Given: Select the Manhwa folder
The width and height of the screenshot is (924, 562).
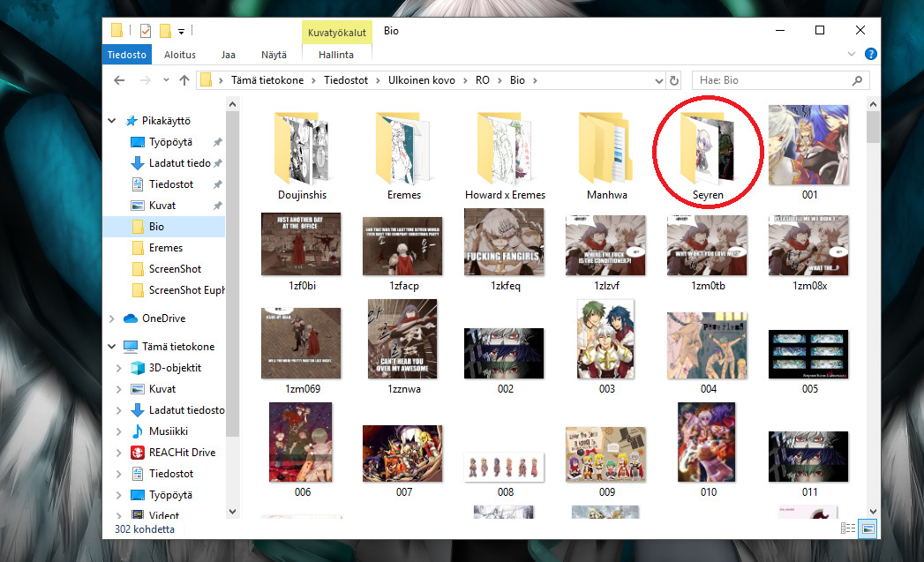Looking at the screenshot, I should 606,155.
